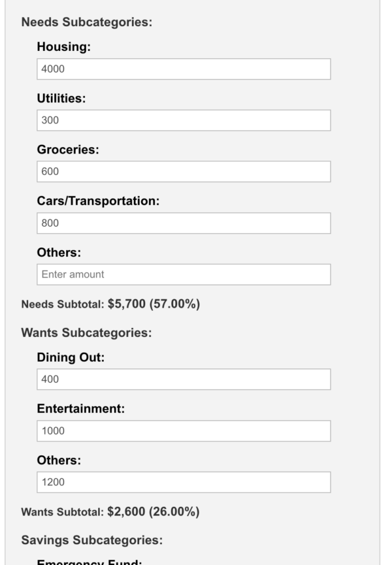Image resolution: width=392 pixels, height=565 pixels.
Task: Click the 'Utilities:' label
Action: point(61,99)
